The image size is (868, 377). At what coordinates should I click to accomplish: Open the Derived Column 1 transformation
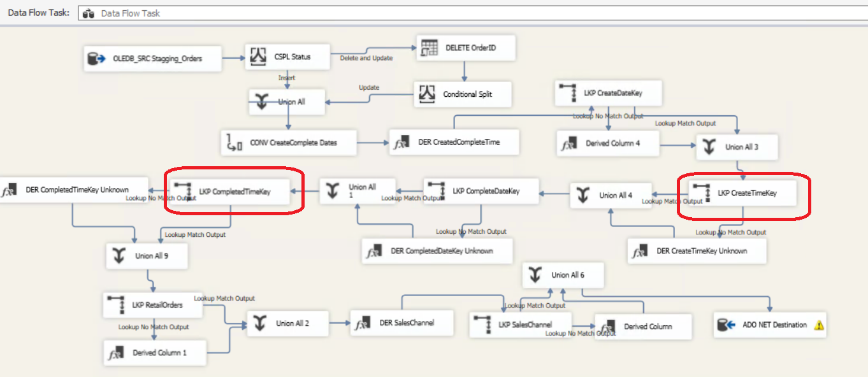[154, 352]
